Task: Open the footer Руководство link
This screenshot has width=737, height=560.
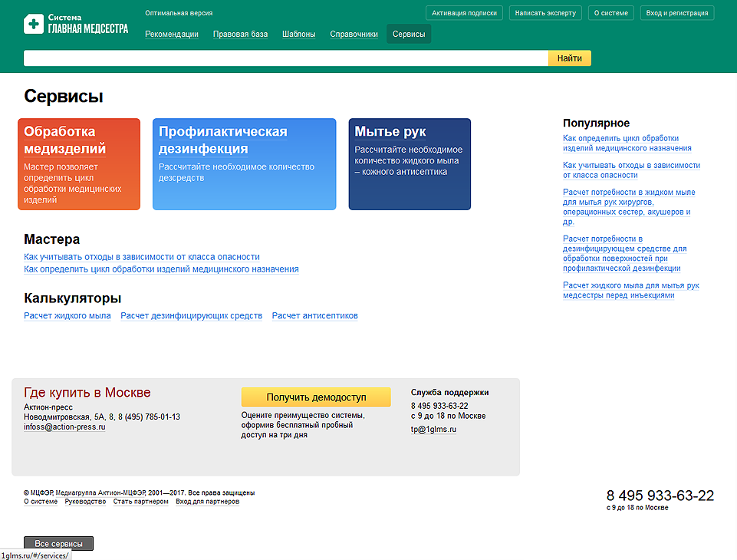Action: pyautogui.click(x=85, y=502)
